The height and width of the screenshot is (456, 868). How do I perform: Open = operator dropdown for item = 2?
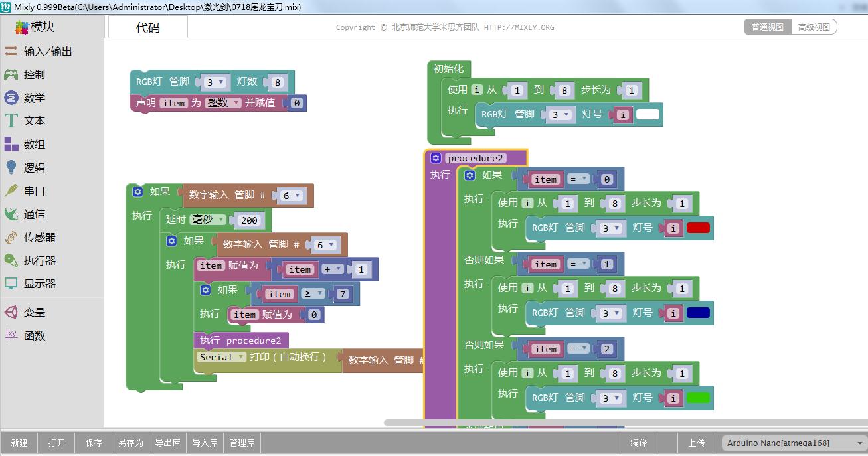pyautogui.click(x=578, y=349)
